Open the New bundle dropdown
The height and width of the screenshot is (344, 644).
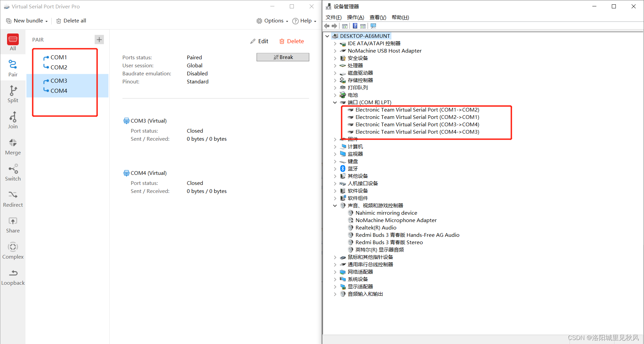pos(27,21)
